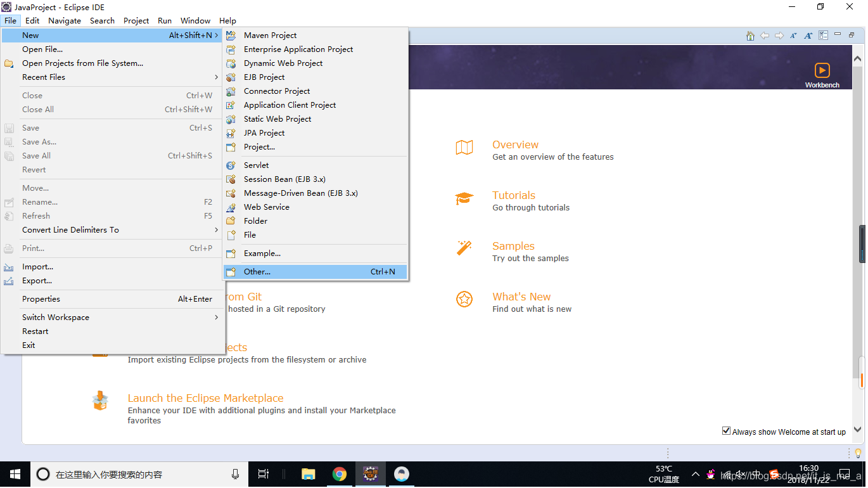Viewport: 868px width, 488px height.
Task: Create a new Servlet
Action: click(x=315, y=165)
